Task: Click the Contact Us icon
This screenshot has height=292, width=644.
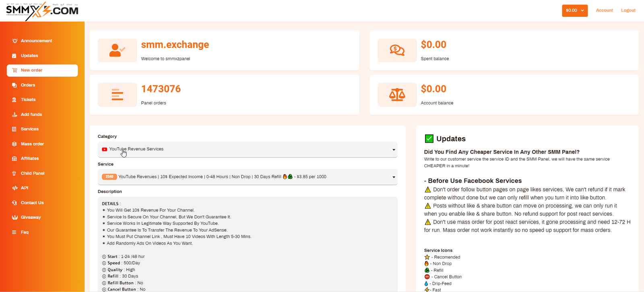Action: 14,203
